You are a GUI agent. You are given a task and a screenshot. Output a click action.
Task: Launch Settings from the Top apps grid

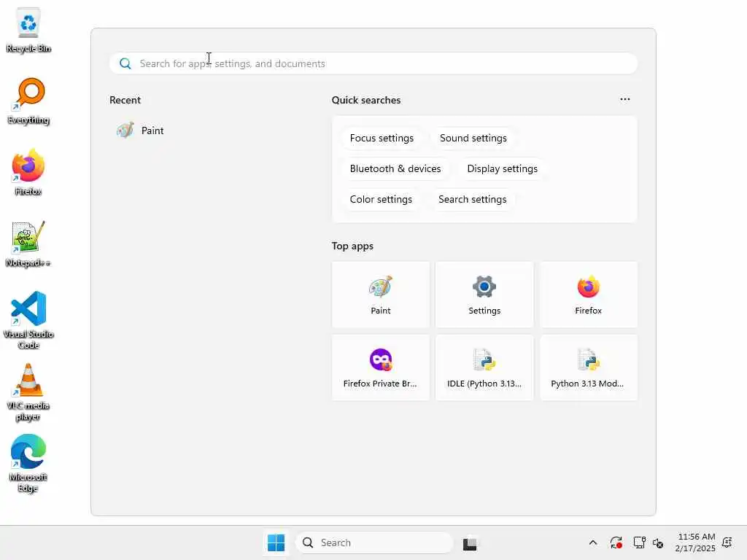[484, 295]
